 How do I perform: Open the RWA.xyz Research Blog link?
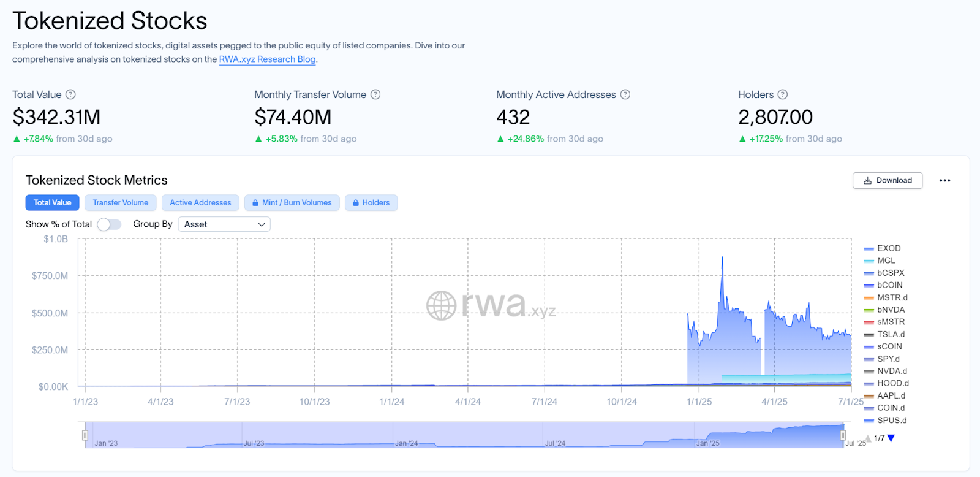[268, 59]
